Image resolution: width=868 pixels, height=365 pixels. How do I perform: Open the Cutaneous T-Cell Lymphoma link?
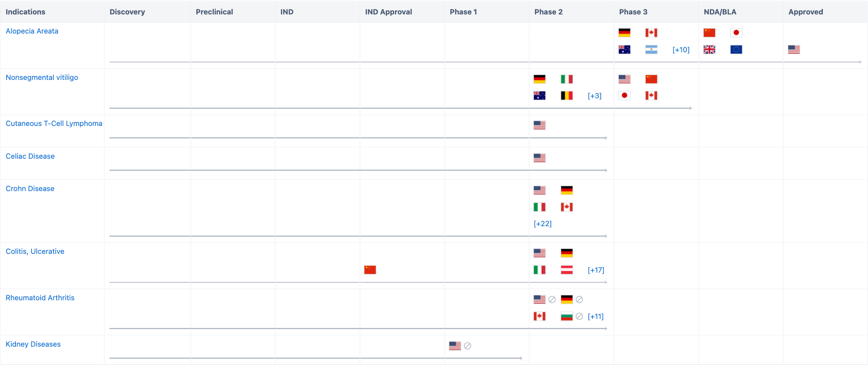pyautogui.click(x=54, y=124)
